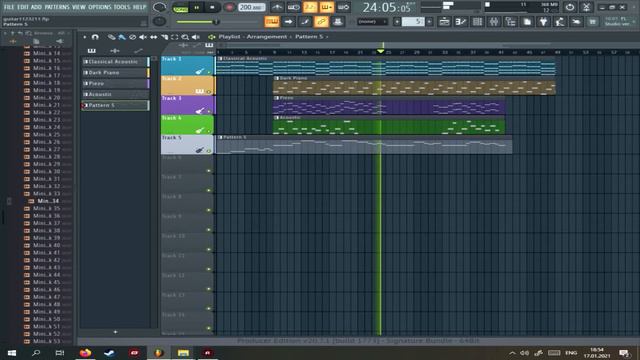This screenshot has width=640, height=360.
Task: Open the ADD menu
Action: click(x=36, y=7)
